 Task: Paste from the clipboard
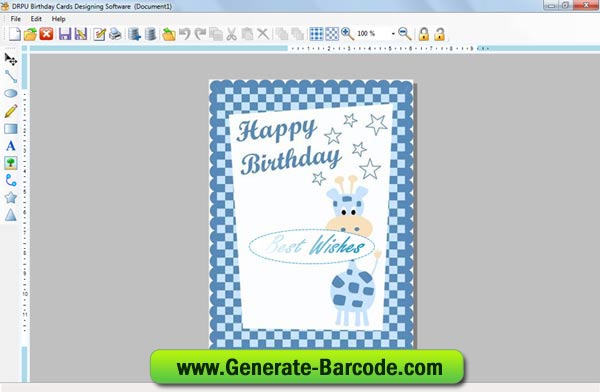click(x=247, y=34)
